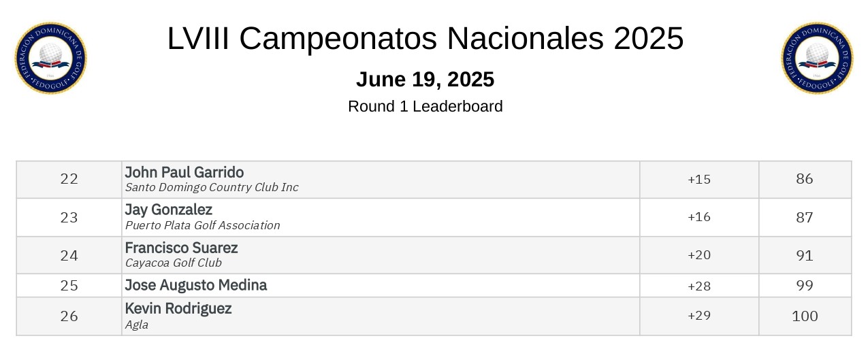Click the Agla club name

(x=137, y=325)
